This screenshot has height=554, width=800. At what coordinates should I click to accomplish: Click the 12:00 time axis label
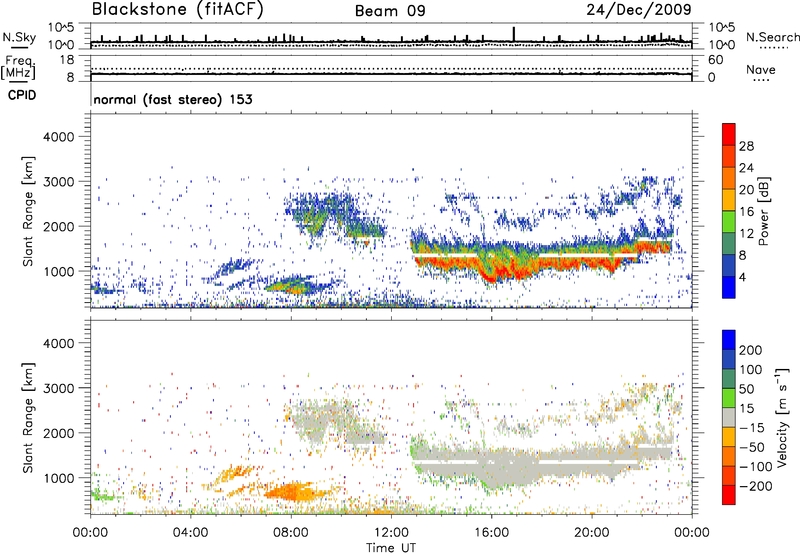pyautogui.click(x=391, y=533)
